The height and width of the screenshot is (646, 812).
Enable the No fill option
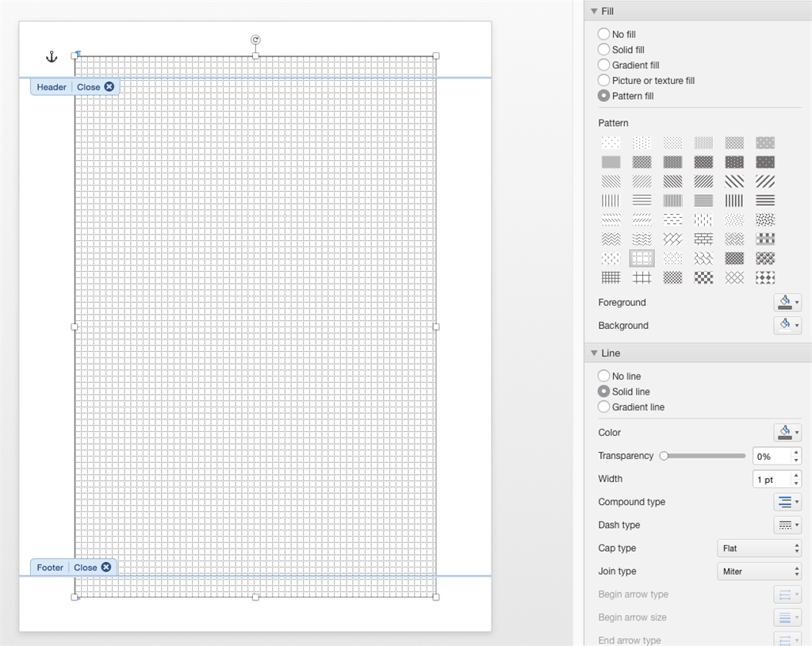point(603,33)
